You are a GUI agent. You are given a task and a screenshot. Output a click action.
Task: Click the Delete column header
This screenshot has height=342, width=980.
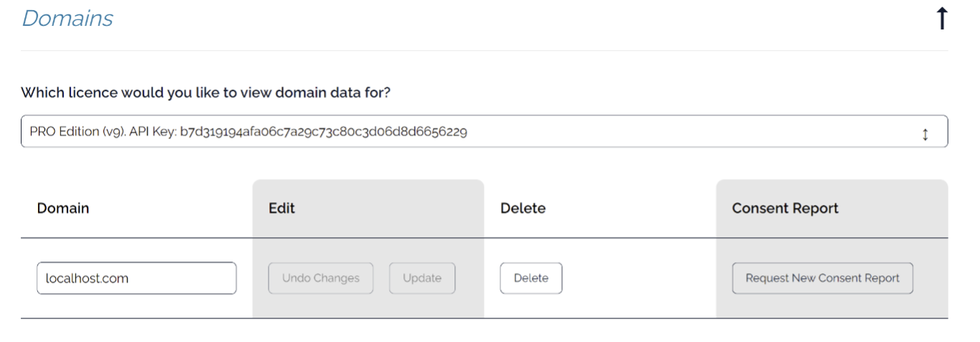point(523,208)
